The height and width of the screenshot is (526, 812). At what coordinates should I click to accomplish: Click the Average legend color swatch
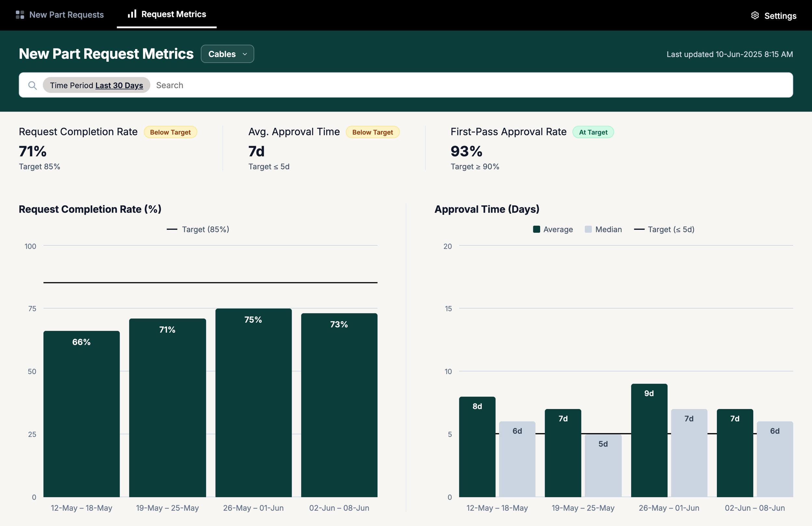click(536, 229)
